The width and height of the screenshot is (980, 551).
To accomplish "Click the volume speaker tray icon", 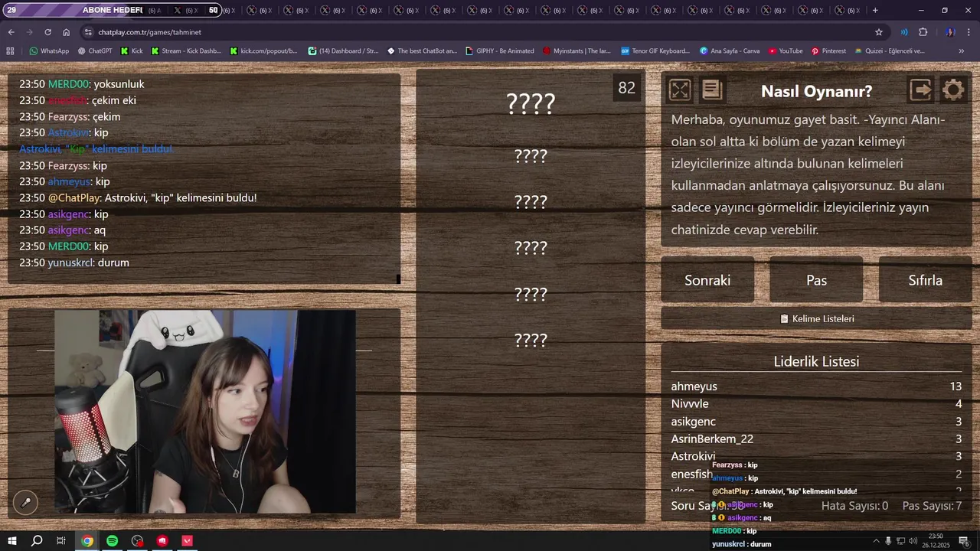I will click(x=913, y=541).
